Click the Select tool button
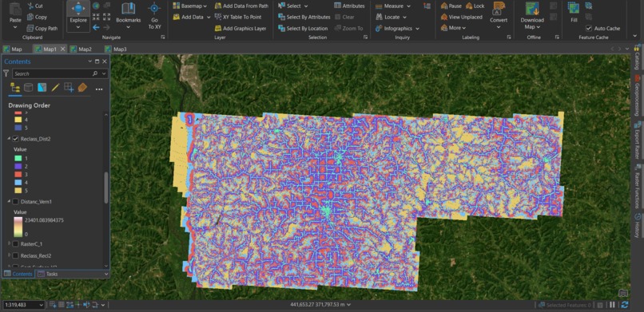 tap(292, 6)
